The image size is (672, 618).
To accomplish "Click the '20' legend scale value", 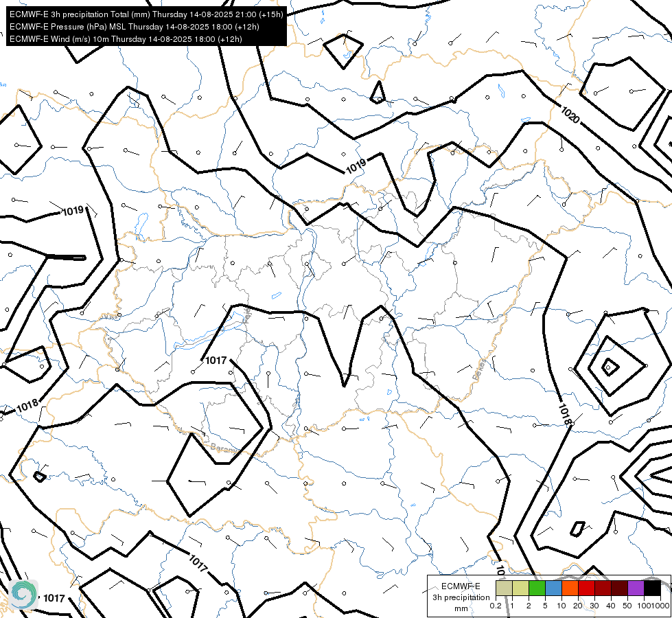I will click(578, 606).
